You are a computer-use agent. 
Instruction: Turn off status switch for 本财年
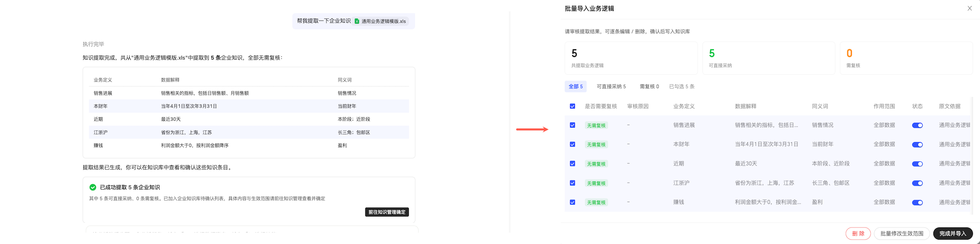tap(917, 145)
